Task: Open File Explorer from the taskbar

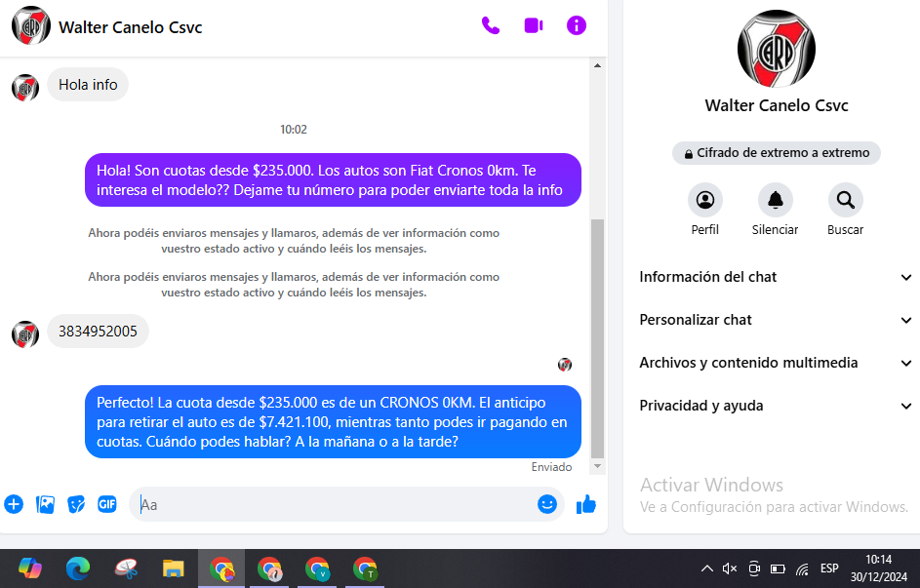Action: pos(174,568)
